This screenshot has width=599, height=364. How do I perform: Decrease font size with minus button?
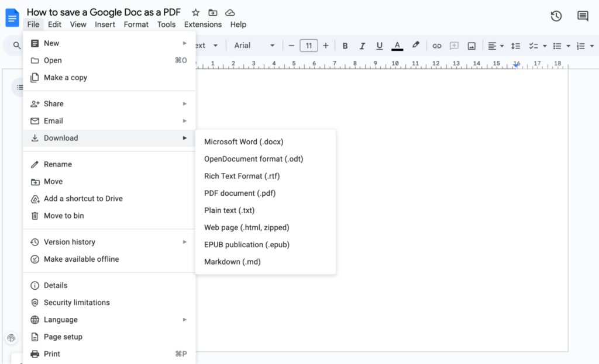point(291,46)
